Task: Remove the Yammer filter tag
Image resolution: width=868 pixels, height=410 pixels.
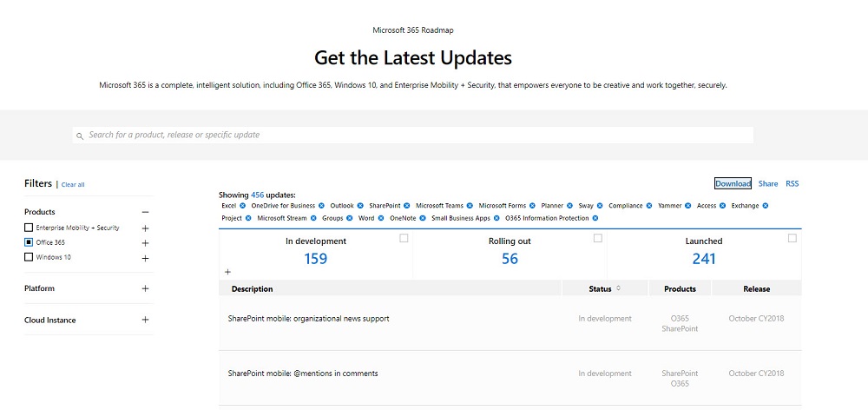Action: [x=687, y=206]
